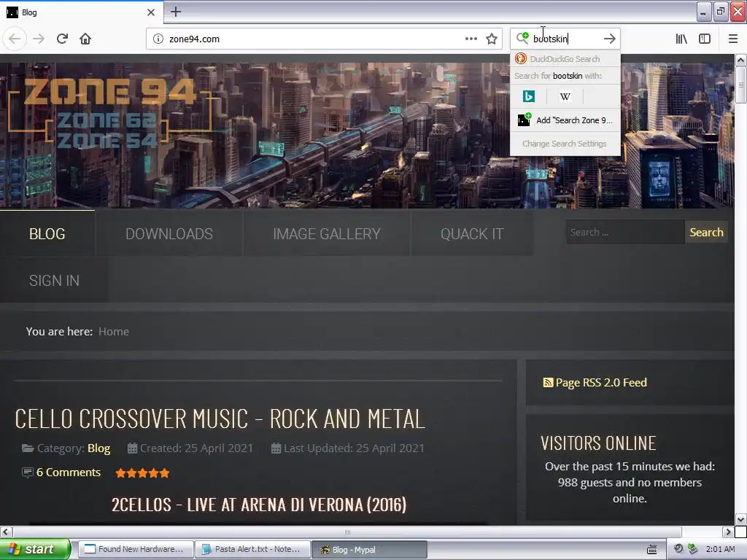Add the Search Zone 94 search engine
747x560 pixels.
565,120
